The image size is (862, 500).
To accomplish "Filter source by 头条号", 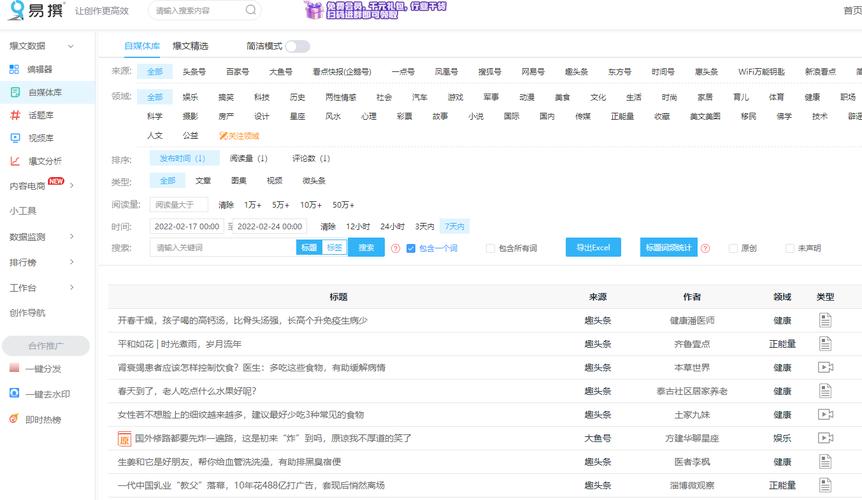I will point(194,71).
